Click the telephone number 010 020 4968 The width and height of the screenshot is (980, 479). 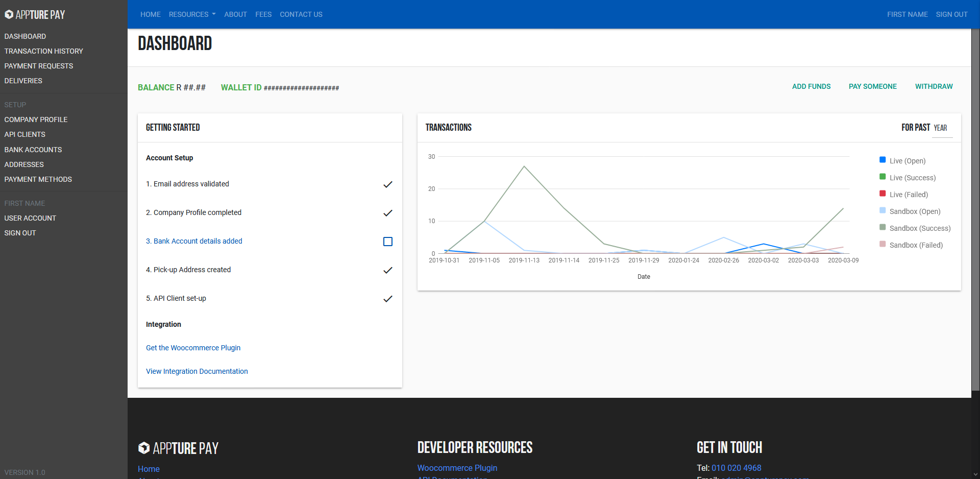coord(736,468)
